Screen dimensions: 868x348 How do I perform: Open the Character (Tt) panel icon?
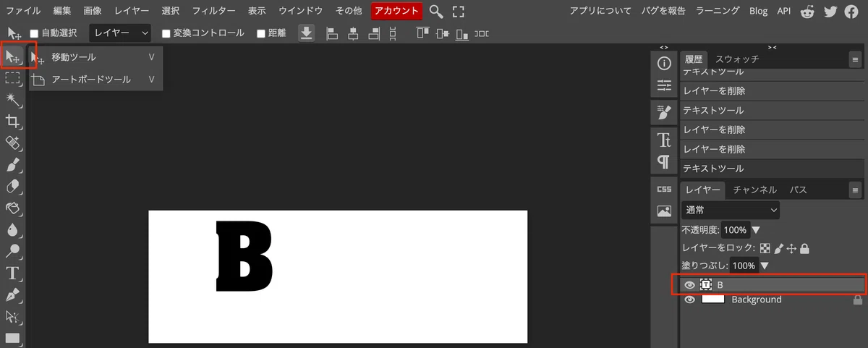click(664, 140)
